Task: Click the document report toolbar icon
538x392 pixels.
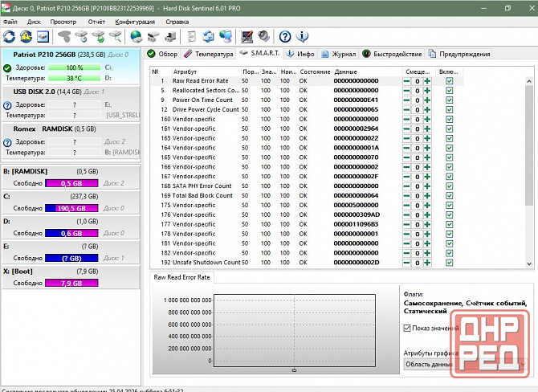Action: click(x=191, y=36)
